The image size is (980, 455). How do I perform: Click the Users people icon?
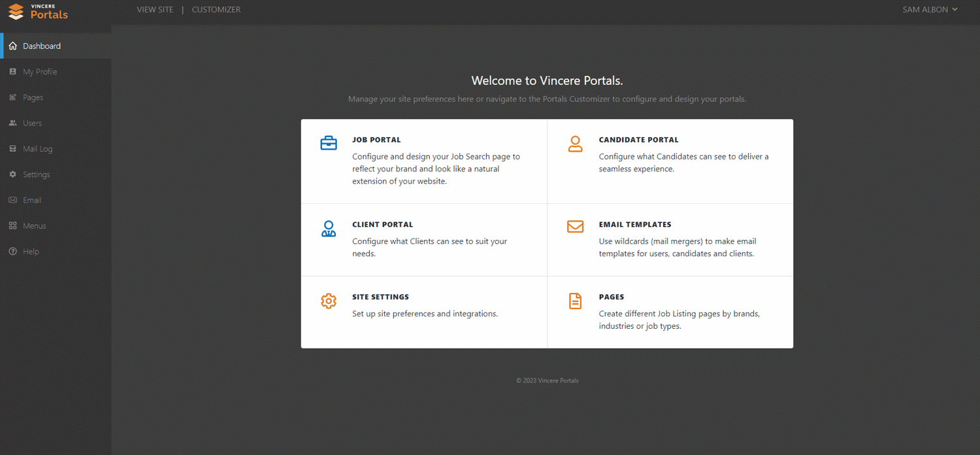coord(13,123)
